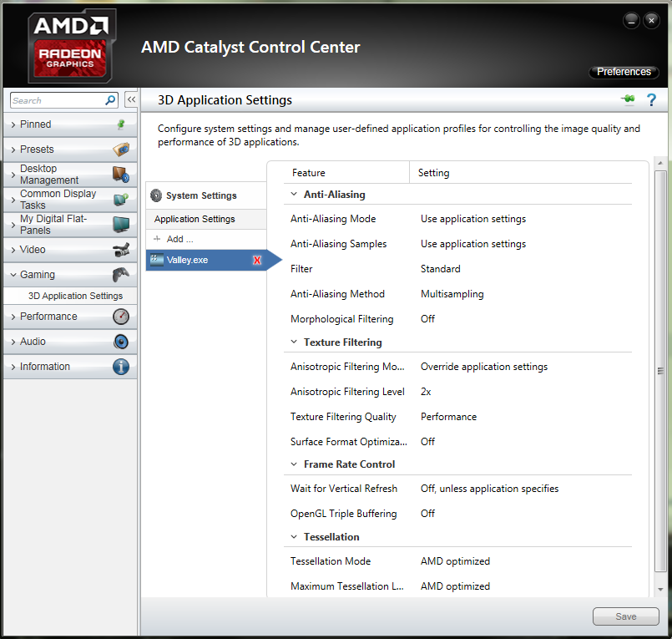
Task: Open the Audio section
Action: [x=70, y=342]
